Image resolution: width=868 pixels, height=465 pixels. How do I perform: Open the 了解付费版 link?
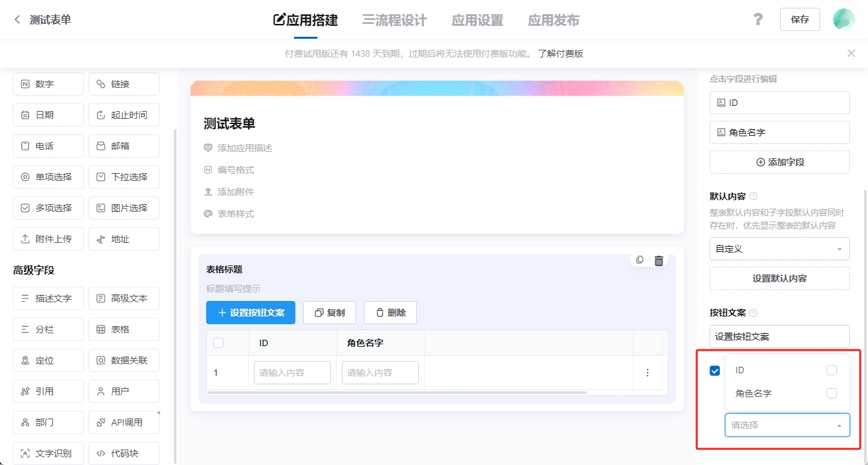[560, 54]
